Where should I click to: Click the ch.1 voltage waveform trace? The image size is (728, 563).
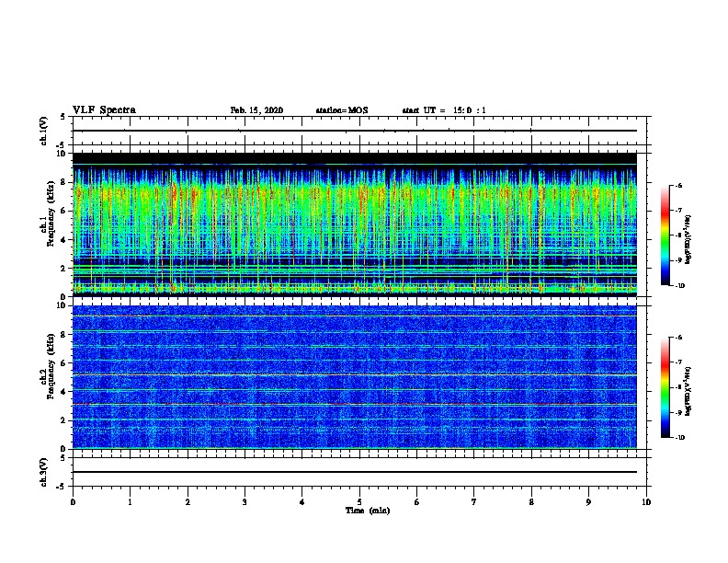[x=355, y=131]
